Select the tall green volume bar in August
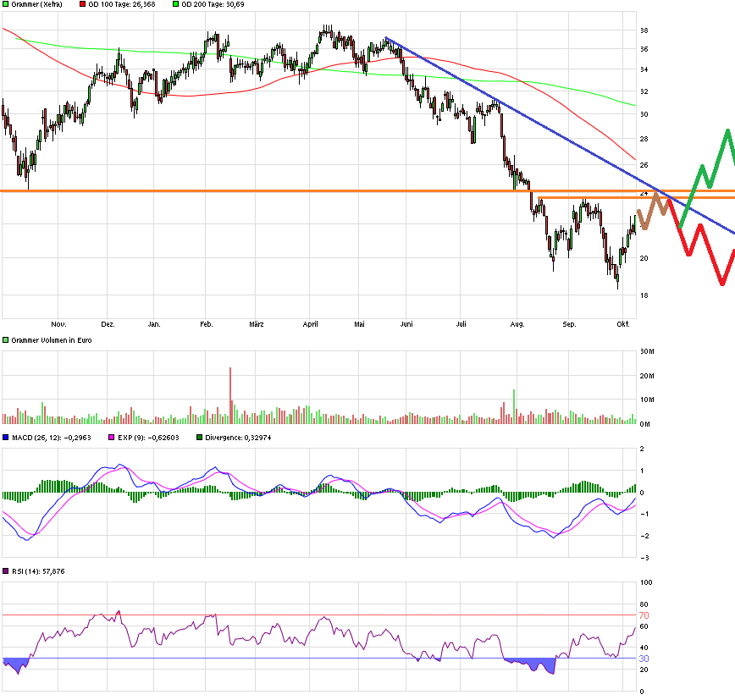The height and width of the screenshot is (700, 735). [514, 405]
